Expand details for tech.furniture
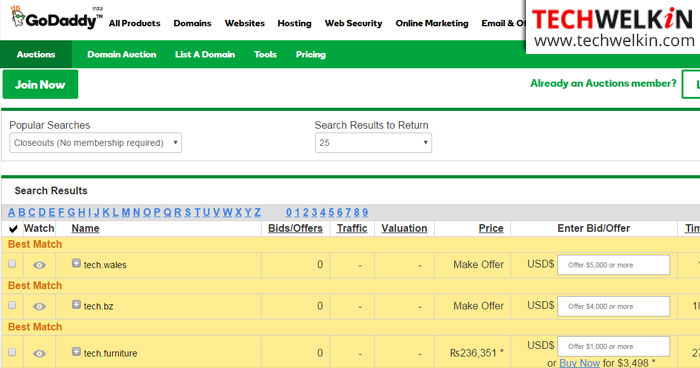The image size is (700, 368). (76, 351)
